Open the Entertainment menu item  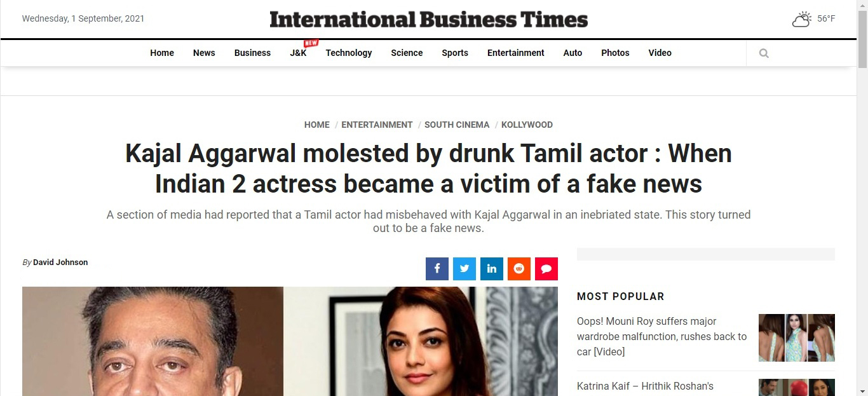pyautogui.click(x=515, y=53)
